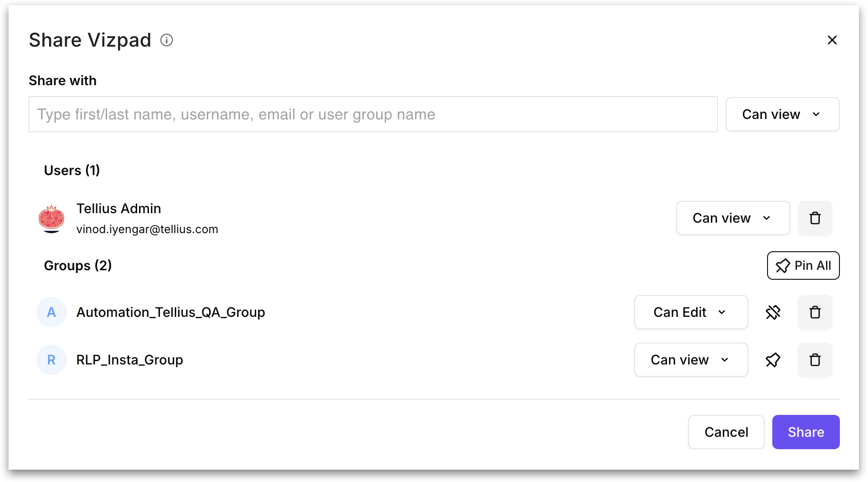This screenshot has width=868, height=482.
Task: Click the purple Share button
Action: click(806, 432)
